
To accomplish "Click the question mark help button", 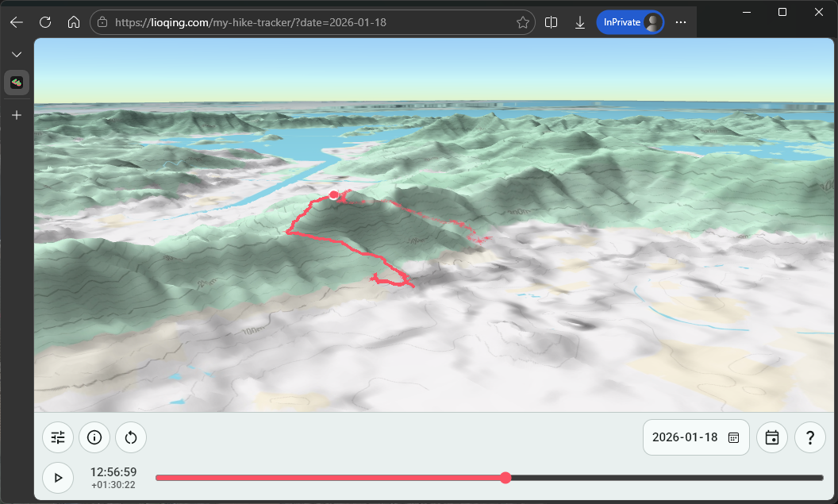I will pyautogui.click(x=810, y=437).
